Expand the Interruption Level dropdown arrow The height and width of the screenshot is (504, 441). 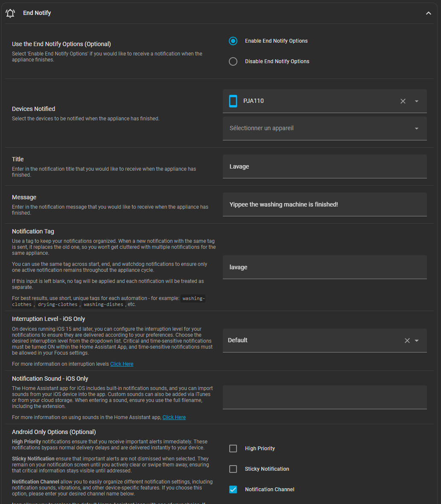click(x=417, y=341)
